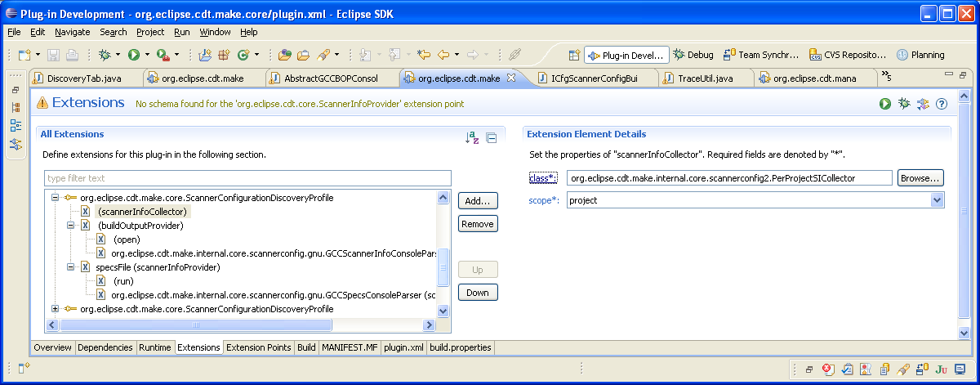
Task: Click the New wizard toolbar icon
Action: (x=24, y=55)
